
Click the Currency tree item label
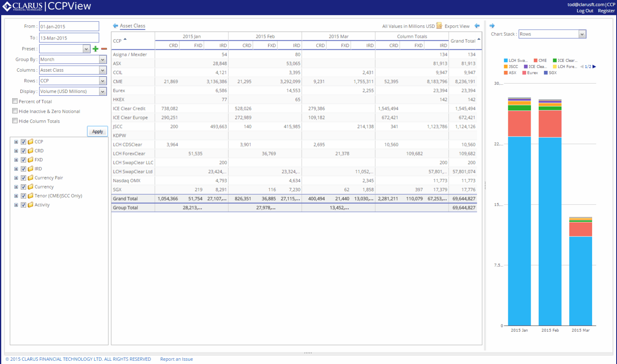pyautogui.click(x=44, y=187)
